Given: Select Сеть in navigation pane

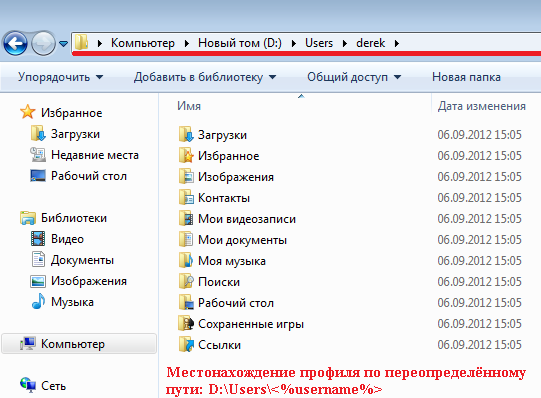Looking at the screenshot, I should pyautogui.click(x=53, y=386).
